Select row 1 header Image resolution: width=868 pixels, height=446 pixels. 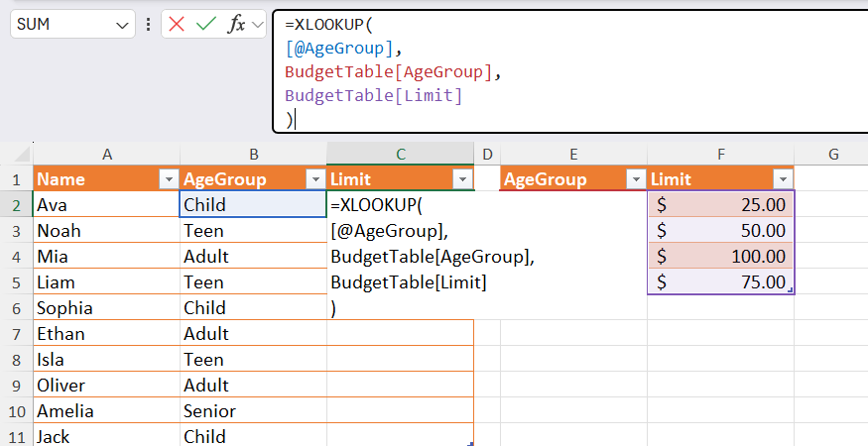[x=17, y=179]
